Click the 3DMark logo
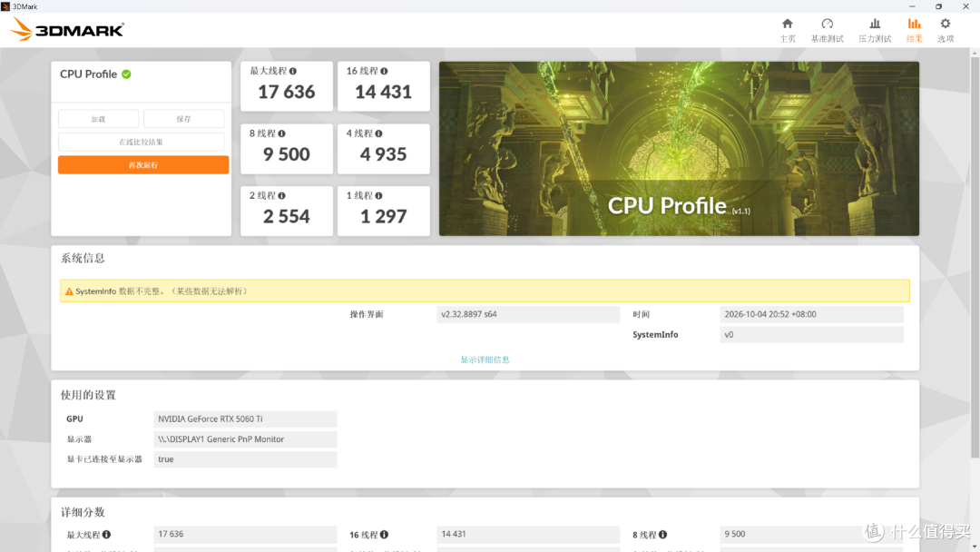 (67, 29)
